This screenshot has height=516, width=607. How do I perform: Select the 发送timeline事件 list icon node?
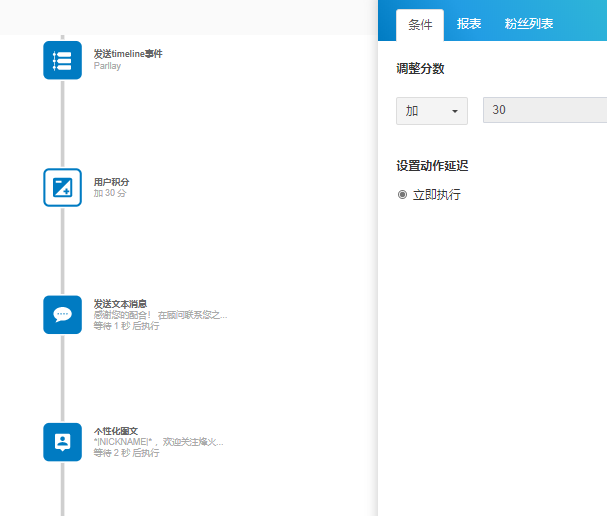(62, 60)
